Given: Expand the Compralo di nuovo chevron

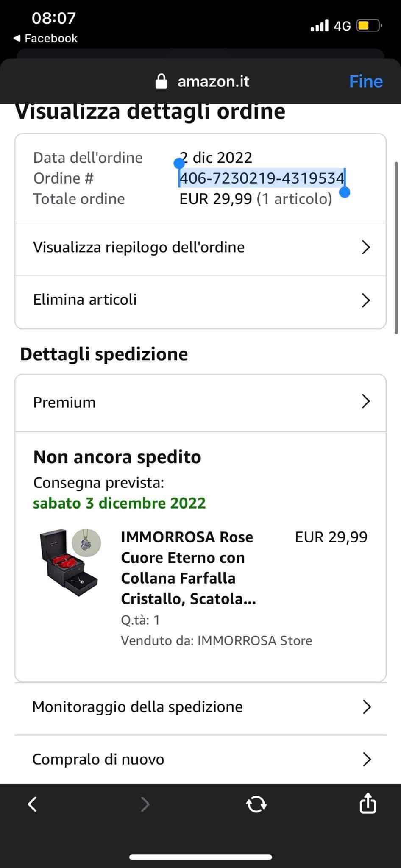Looking at the screenshot, I should click(367, 759).
